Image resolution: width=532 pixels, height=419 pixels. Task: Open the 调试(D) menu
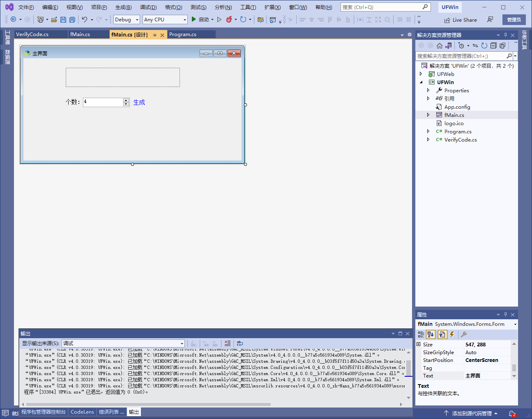[x=148, y=7]
